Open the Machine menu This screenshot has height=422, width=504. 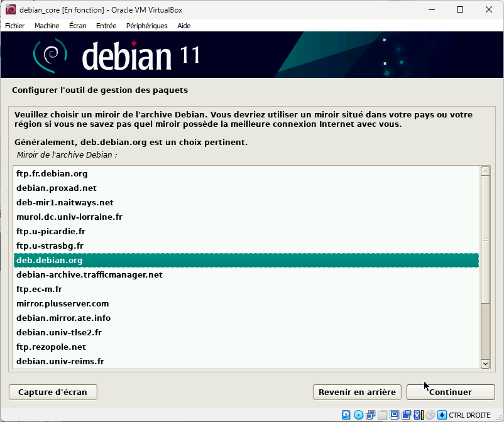click(x=47, y=26)
